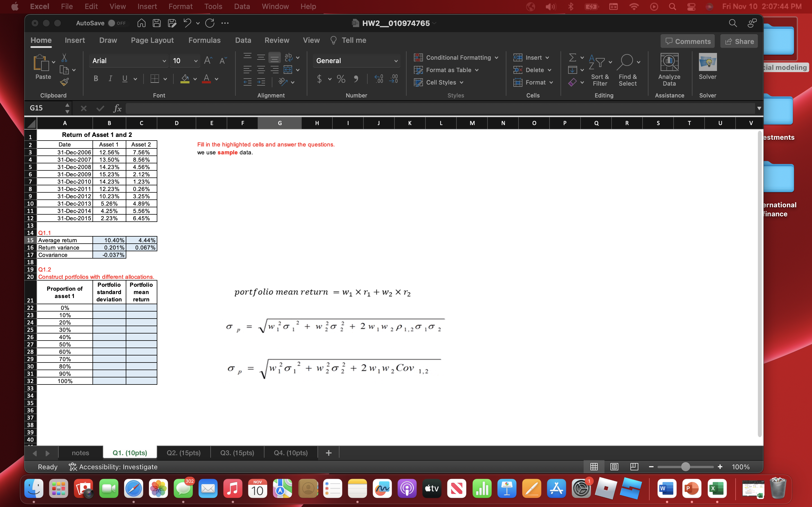Image resolution: width=812 pixels, height=507 pixels.
Task: Click the AutoSum sigma icon
Action: (572, 58)
